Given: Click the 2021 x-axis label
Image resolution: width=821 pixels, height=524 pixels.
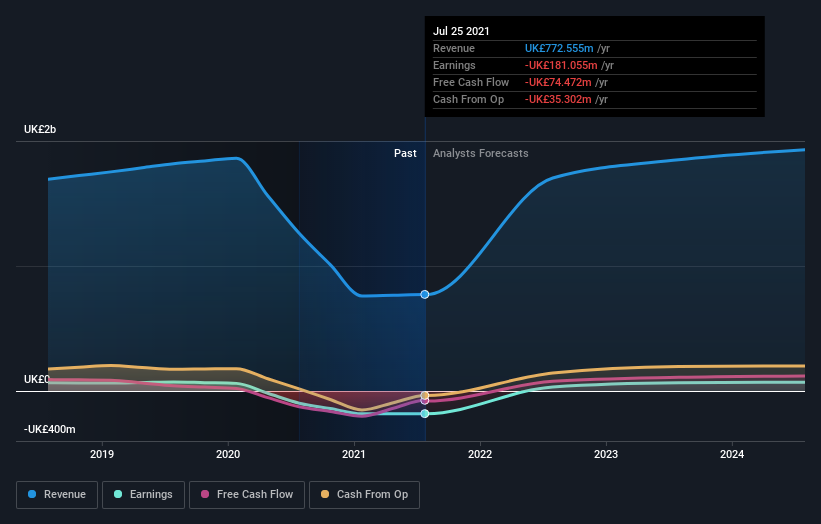Looking at the screenshot, I should click(x=354, y=454).
